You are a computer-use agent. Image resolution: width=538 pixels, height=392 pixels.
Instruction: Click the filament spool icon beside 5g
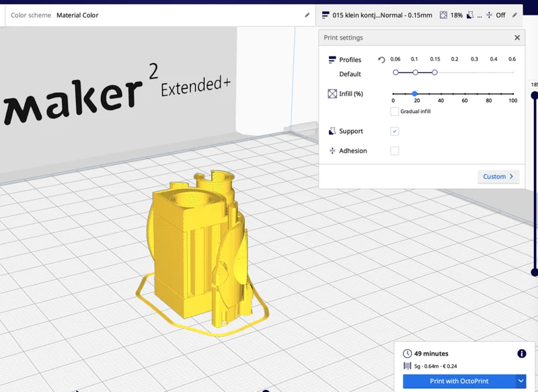408,366
